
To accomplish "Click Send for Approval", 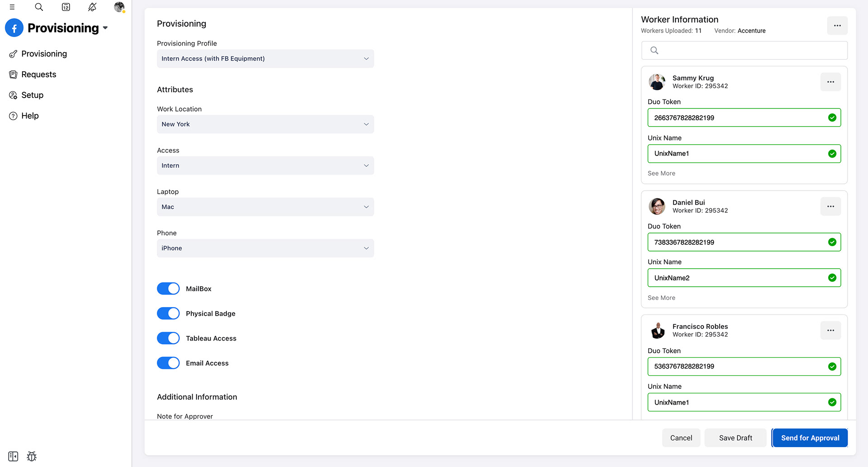I will 810,438.
